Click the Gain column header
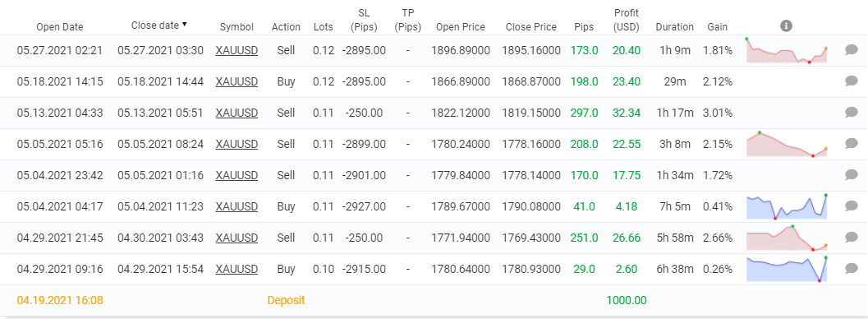This screenshot has width=868, height=319. coord(718,26)
